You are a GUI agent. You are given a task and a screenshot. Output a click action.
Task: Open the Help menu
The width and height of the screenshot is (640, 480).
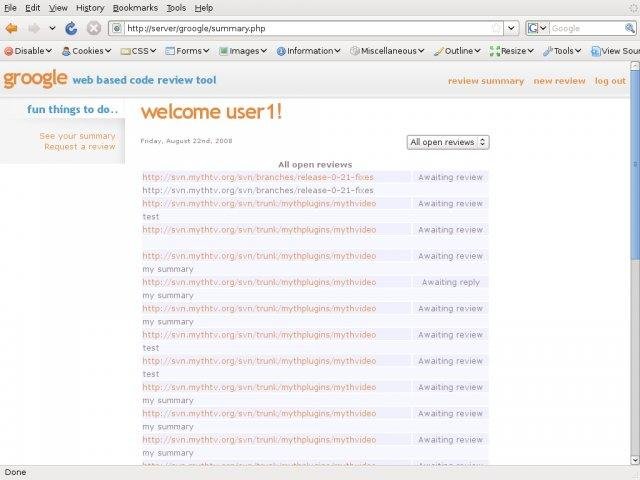[x=204, y=8]
